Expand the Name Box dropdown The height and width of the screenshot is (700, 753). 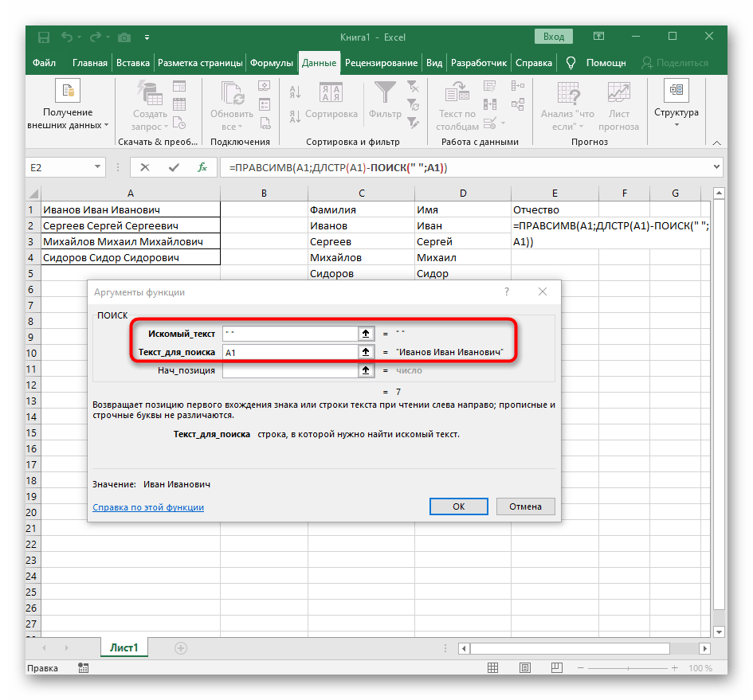pyautogui.click(x=98, y=167)
